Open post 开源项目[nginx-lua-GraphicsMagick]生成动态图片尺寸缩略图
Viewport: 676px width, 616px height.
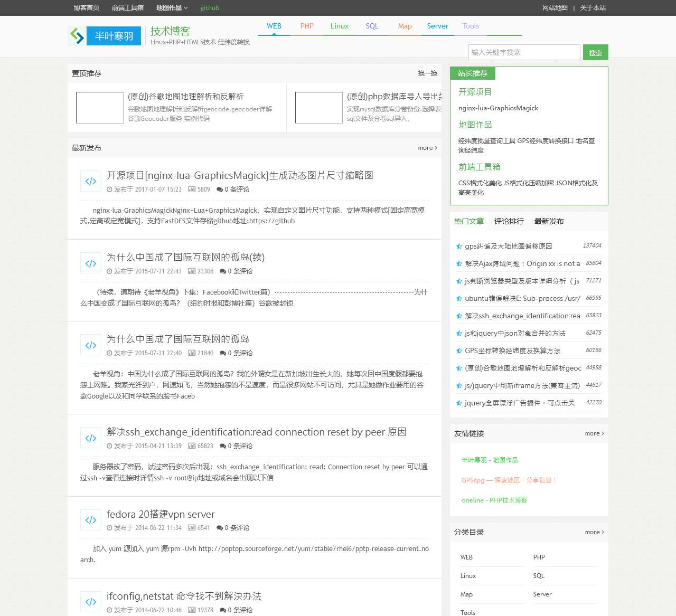coord(240,175)
